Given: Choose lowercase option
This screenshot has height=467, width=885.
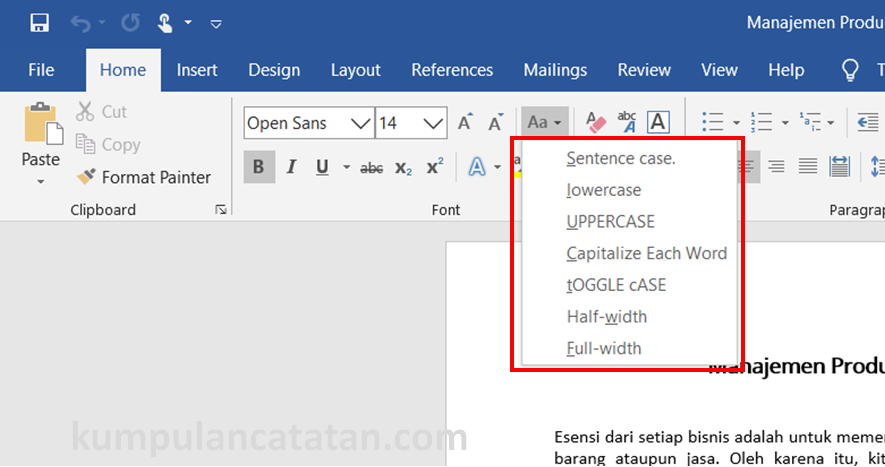Looking at the screenshot, I should click(x=630, y=190).
